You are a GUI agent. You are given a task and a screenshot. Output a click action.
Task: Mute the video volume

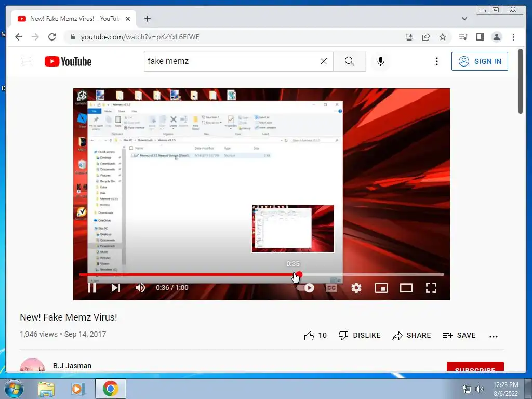[x=140, y=288]
